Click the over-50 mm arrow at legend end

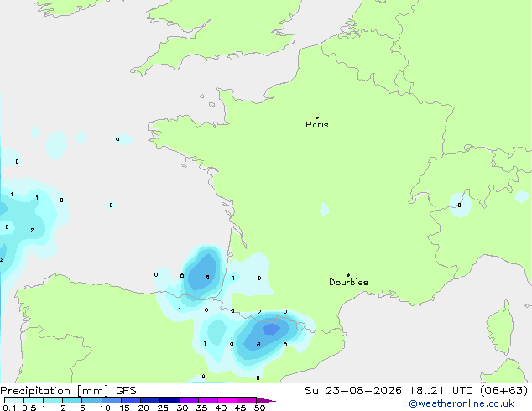click(266, 400)
